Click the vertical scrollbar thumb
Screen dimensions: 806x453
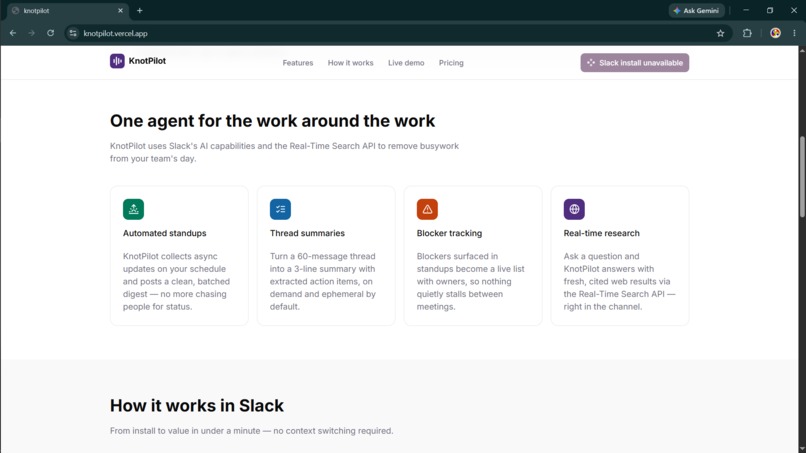[x=801, y=176]
